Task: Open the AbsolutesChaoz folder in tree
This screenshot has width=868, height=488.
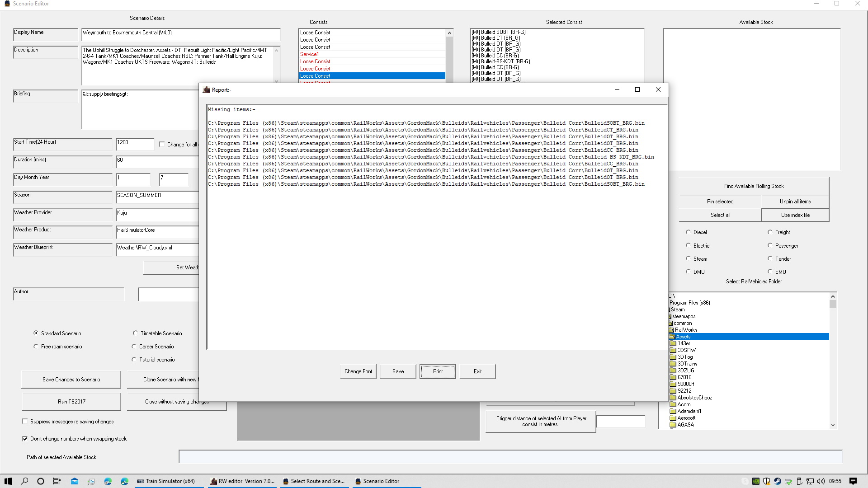Action: click(x=694, y=398)
